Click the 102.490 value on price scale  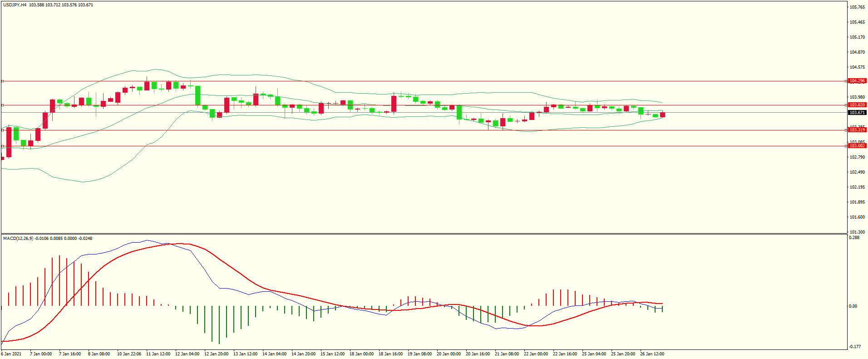(x=857, y=172)
